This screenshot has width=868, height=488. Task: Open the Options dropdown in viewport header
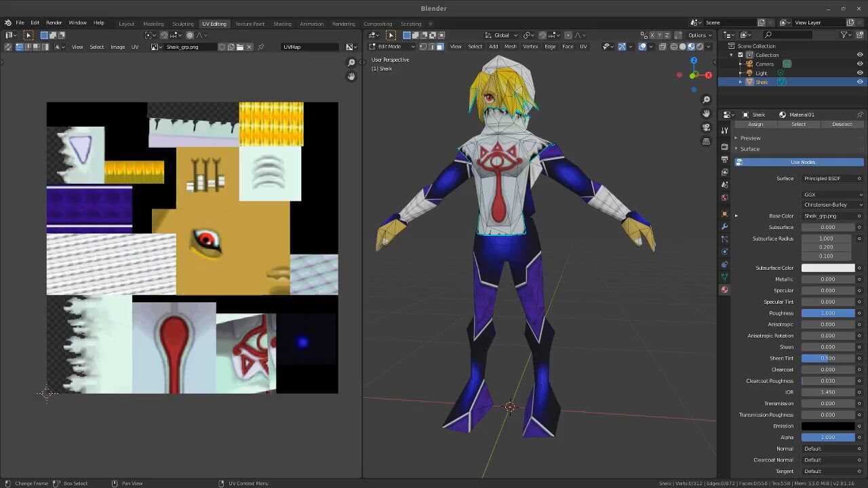700,35
